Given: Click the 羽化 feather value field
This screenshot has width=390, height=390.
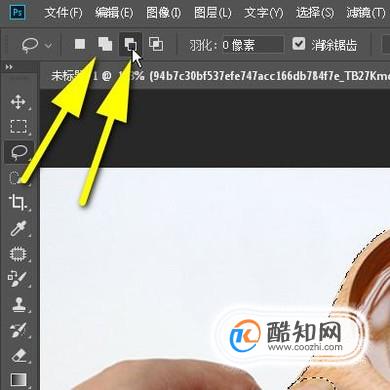Looking at the screenshot, I should (253, 45).
